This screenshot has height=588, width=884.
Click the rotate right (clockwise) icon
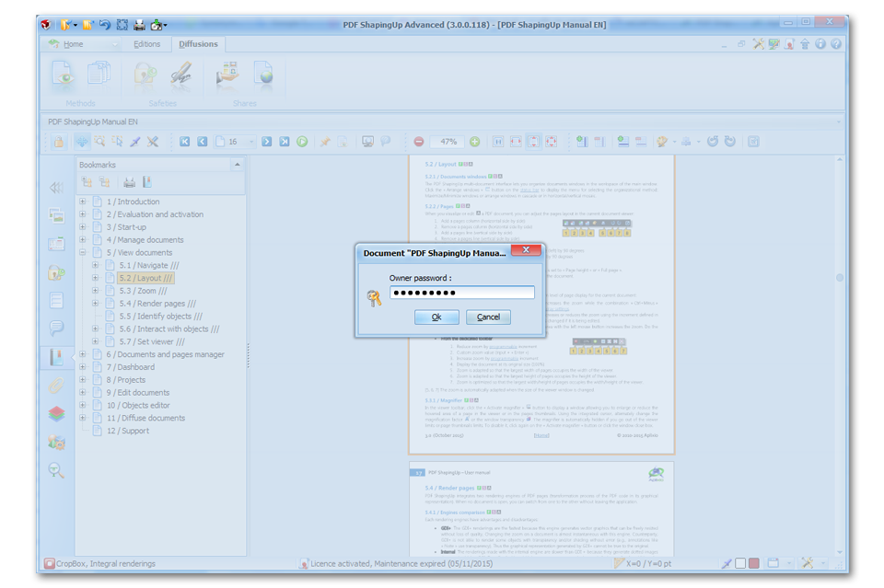[730, 142]
